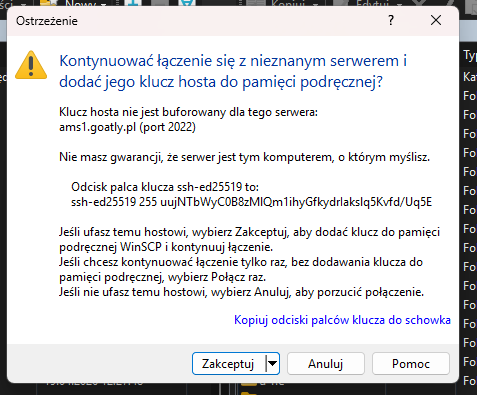
Task: Select the ssh-ed25519 fingerprint text line
Action: pyautogui.click(x=251, y=202)
